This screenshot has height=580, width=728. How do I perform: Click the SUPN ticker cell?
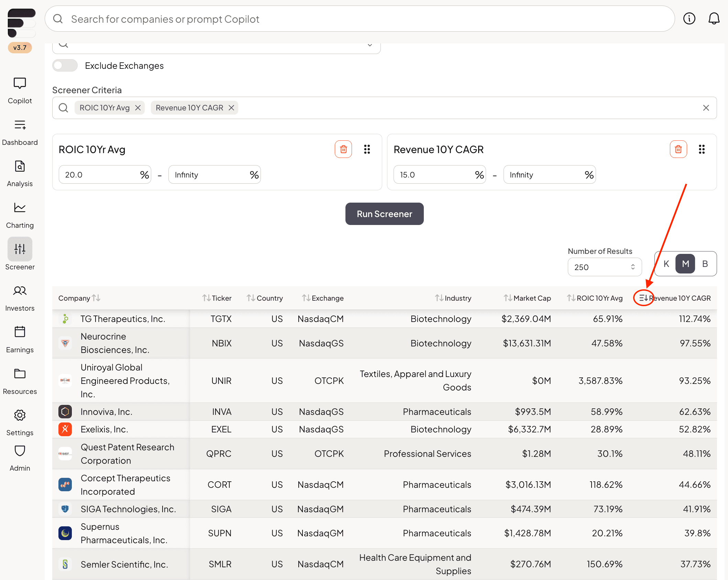[x=219, y=533]
